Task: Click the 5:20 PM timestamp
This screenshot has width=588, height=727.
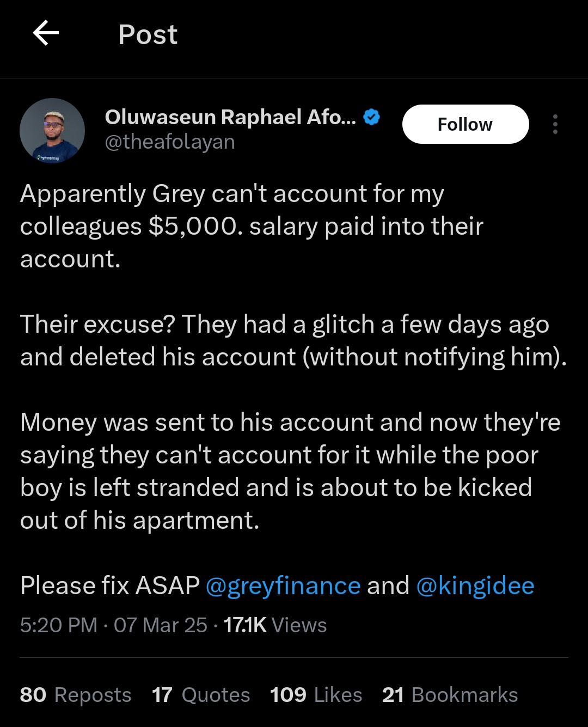Action: point(59,625)
